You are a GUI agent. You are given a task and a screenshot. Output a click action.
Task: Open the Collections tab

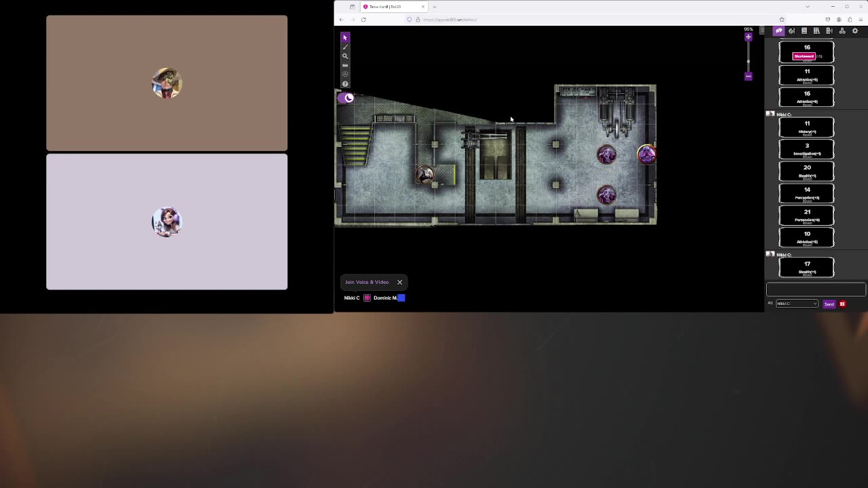click(842, 30)
